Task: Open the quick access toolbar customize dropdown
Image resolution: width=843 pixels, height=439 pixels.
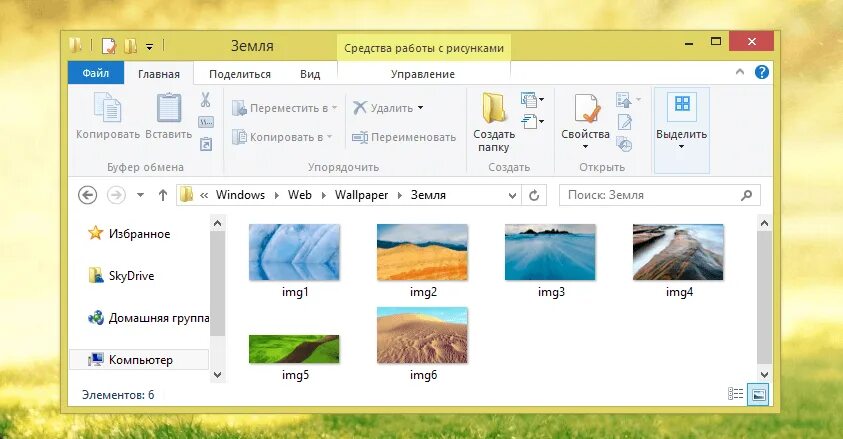Action: (149, 47)
